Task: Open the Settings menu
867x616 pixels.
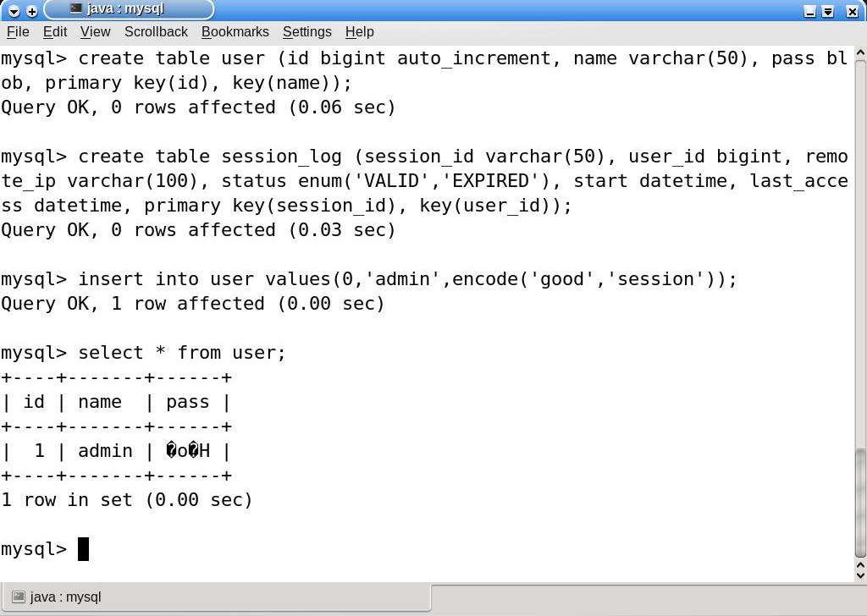Action: (x=306, y=32)
